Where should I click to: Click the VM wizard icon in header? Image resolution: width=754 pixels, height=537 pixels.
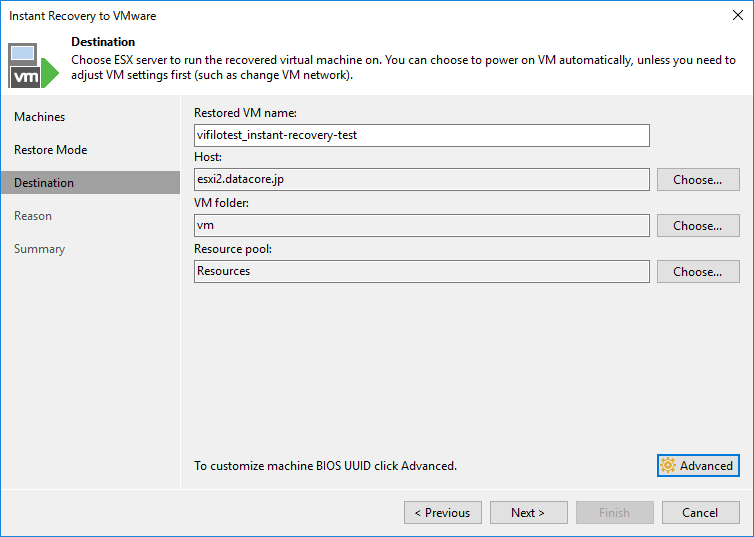[x=34, y=65]
